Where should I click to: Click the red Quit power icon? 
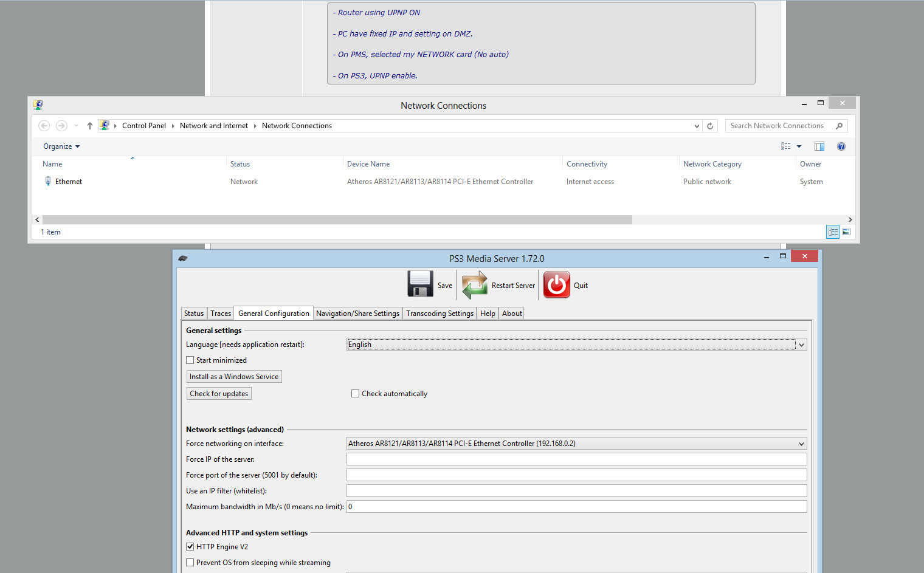pos(557,285)
